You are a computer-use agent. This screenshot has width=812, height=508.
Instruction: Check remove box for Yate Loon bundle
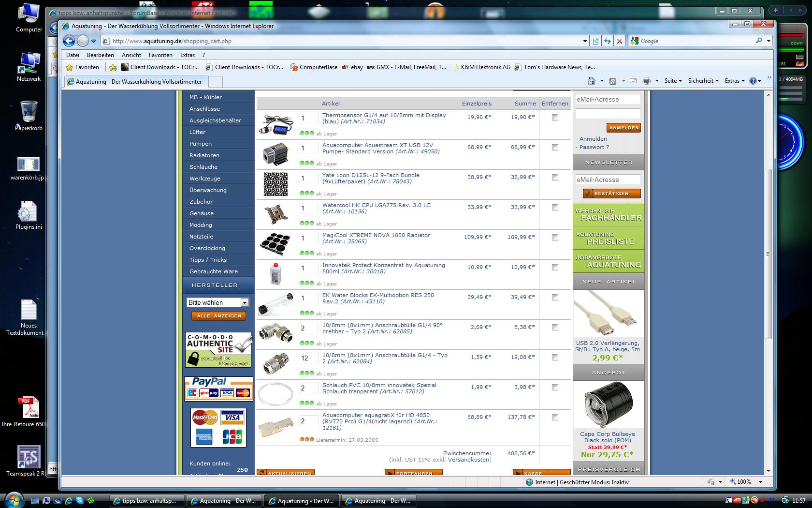pyautogui.click(x=555, y=177)
